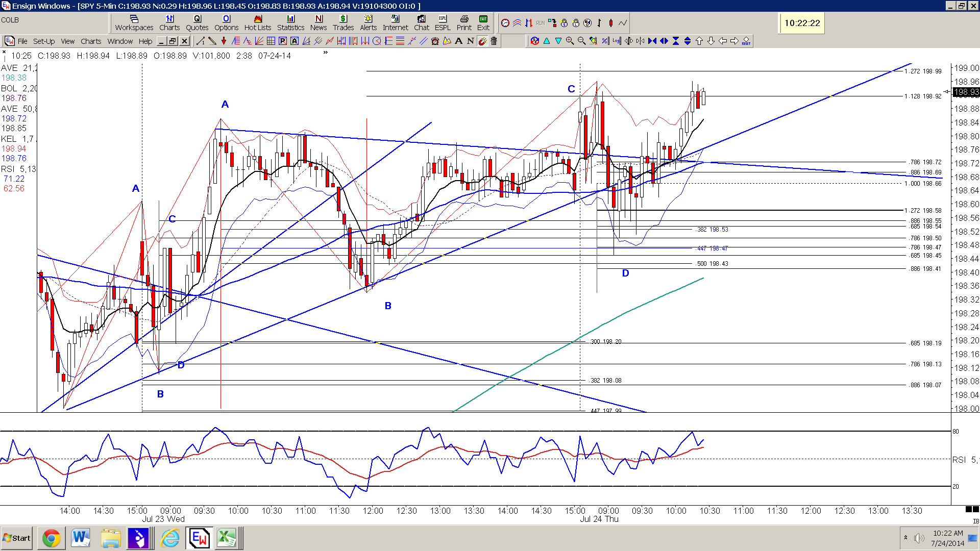Choose the Fibonacci fan lines tool
The image size is (980, 551).
(259, 41)
